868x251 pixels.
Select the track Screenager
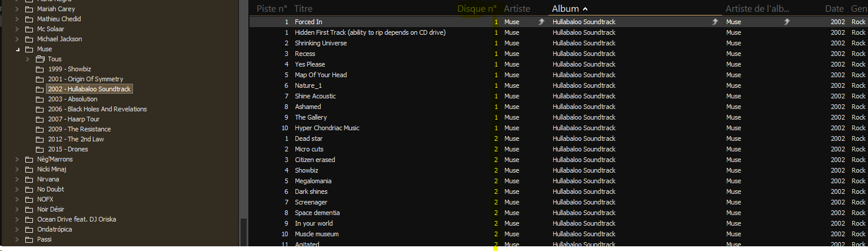click(312, 202)
